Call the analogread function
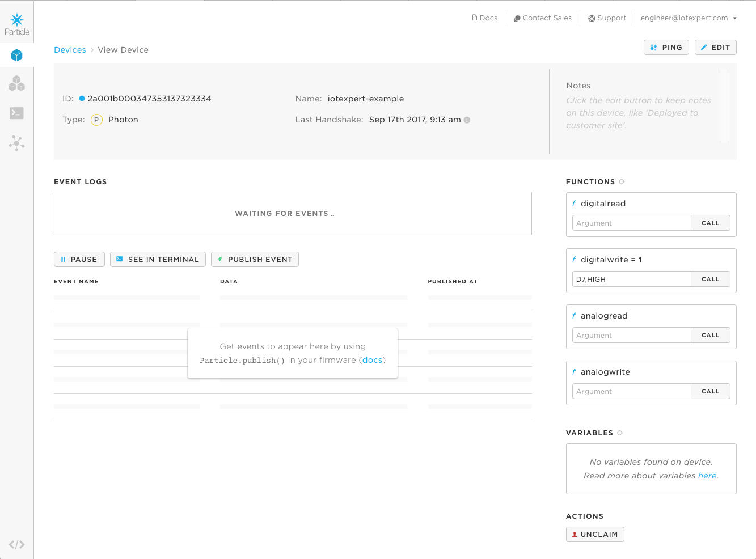Screen dimensions: 756x559 click(711, 335)
